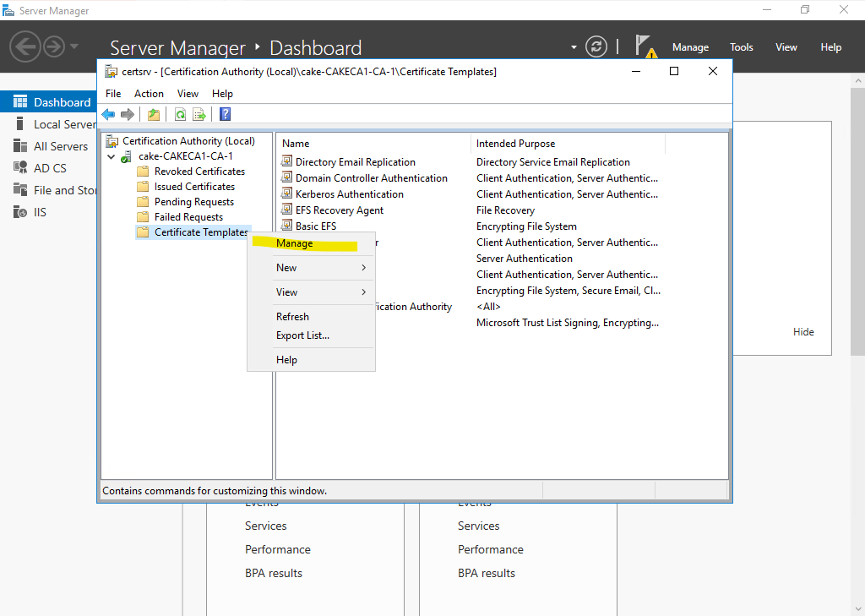
Task: Sort by Intended Purpose column header
Action: point(568,144)
